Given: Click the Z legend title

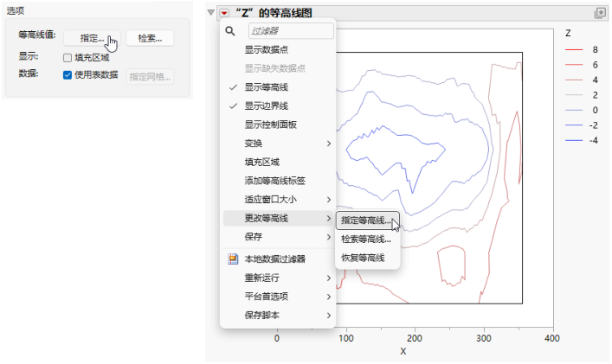Looking at the screenshot, I should (x=568, y=34).
